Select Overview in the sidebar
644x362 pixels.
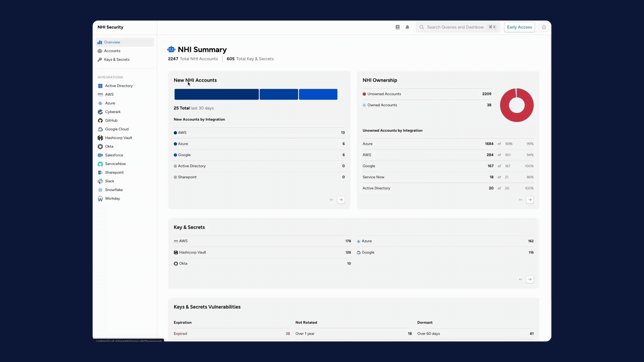[x=112, y=42]
